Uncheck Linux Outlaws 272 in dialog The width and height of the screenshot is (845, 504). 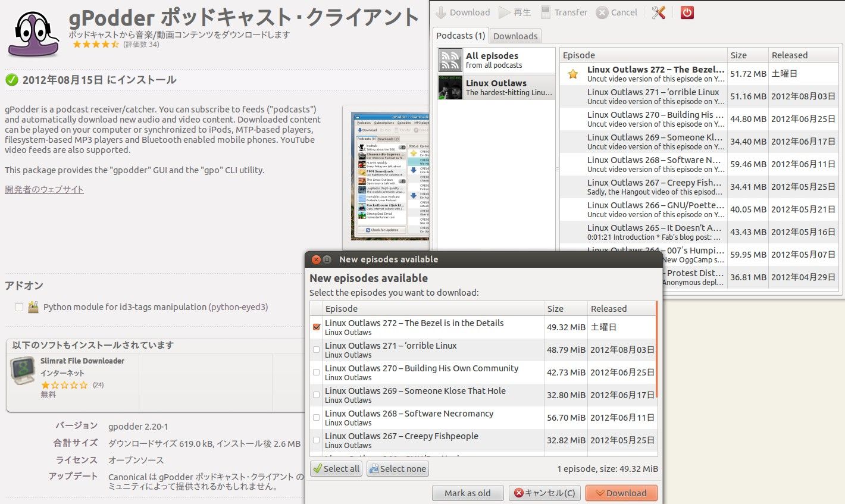pyautogui.click(x=317, y=327)
